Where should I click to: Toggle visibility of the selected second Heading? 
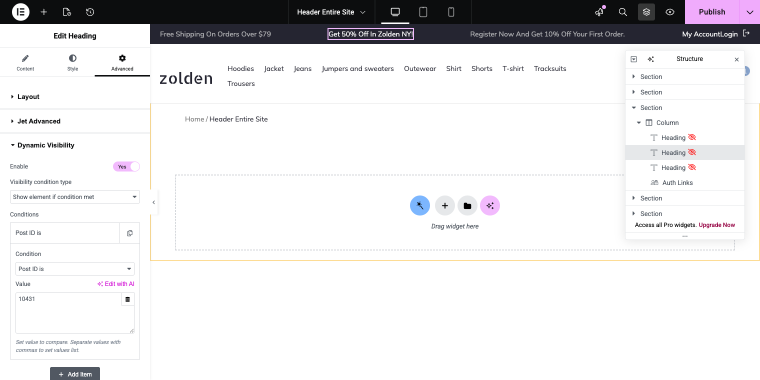692,152
